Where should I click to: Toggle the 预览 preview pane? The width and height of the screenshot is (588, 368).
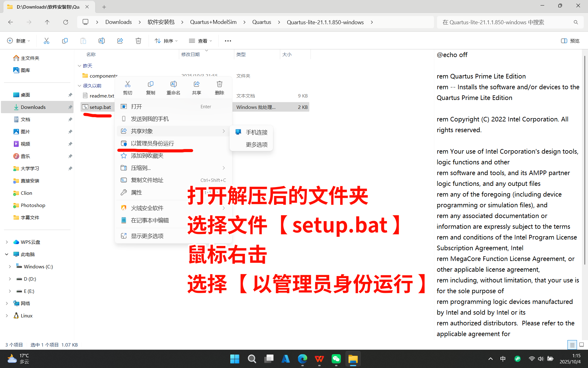[570, 41]
